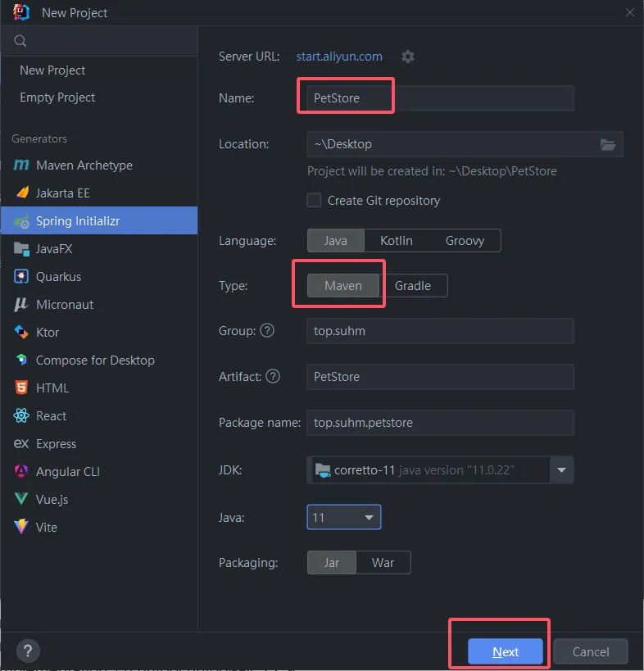This screenshot has width=644, height=671.
Task: Select the Quarkus generator icon
Action: (x=21, y=277)
